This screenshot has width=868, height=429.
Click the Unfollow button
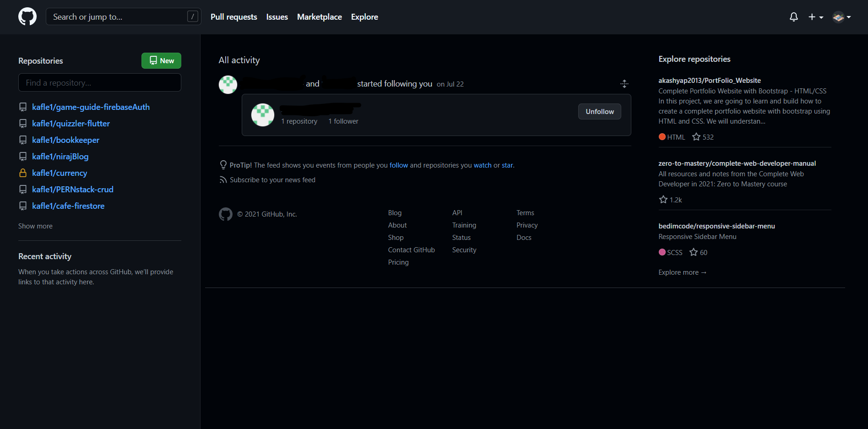pos(600,112)
